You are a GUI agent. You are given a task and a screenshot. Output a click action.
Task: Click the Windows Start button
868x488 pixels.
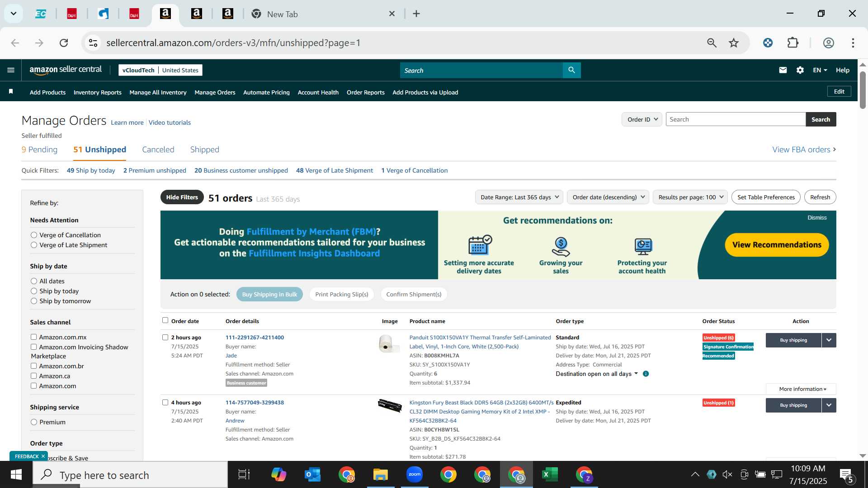[x=16, y=474]
